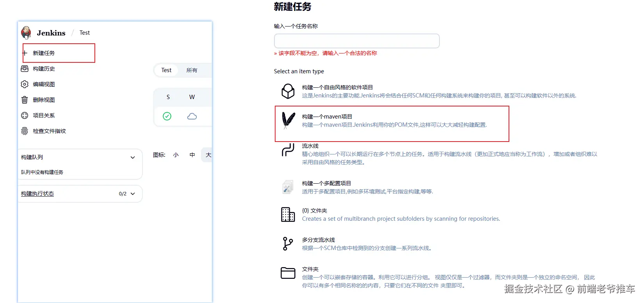Switch to the 所有 view tab
The height and width of the screenshot is (303, 644).
192,70
